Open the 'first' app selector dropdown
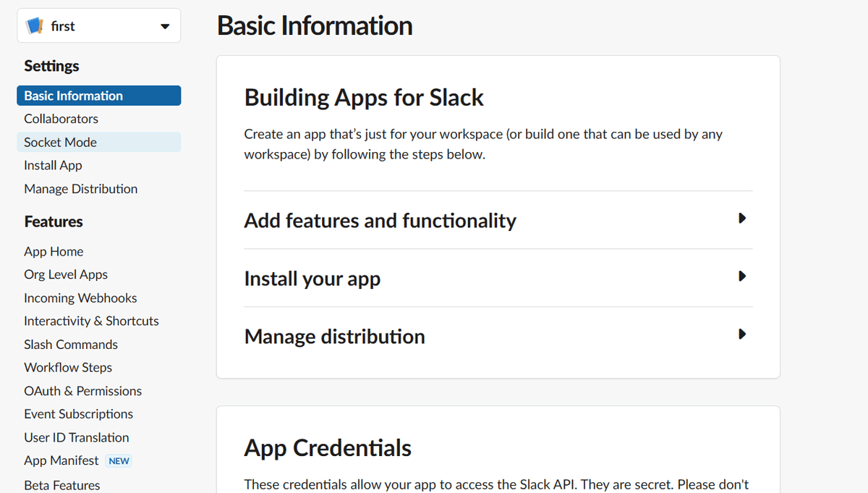 pos(99,26)
